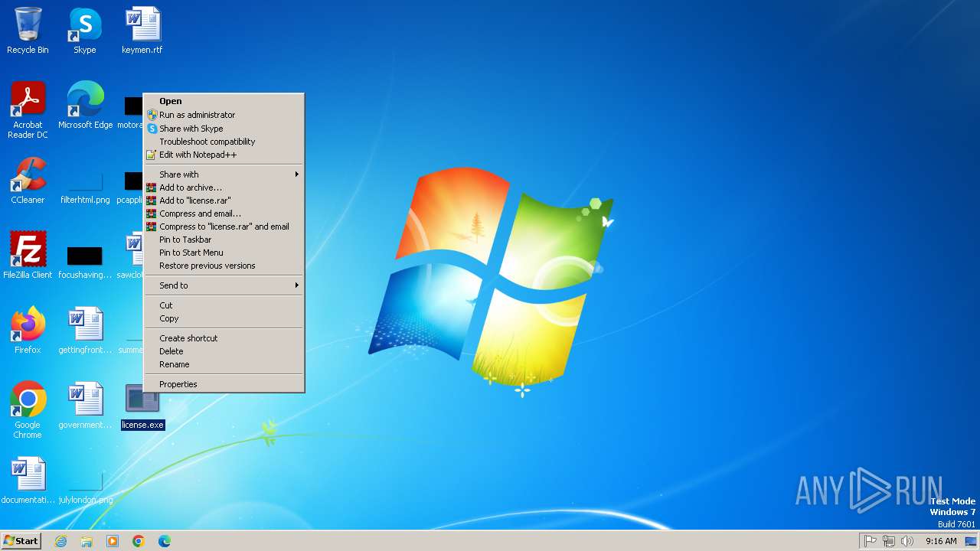Choose Compress to "license.rar" and email

tap(224, 227)
